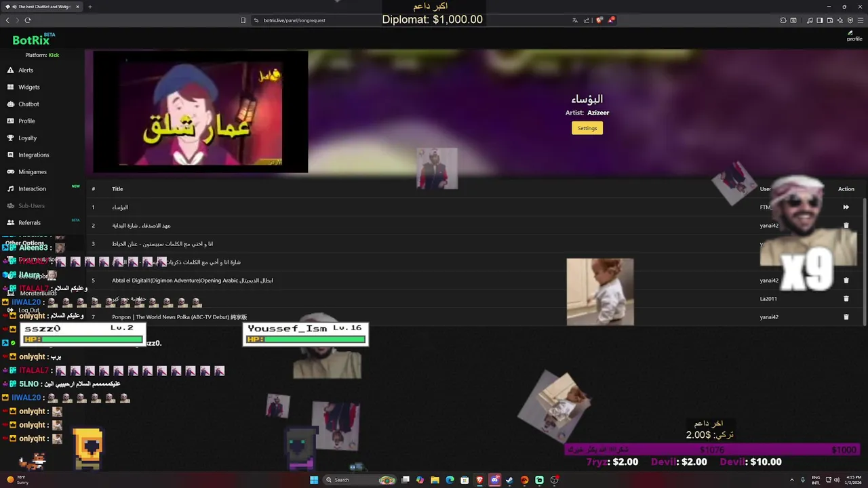
Task: Bookmark this page via bookmark icon
Action: click(243, 20)
